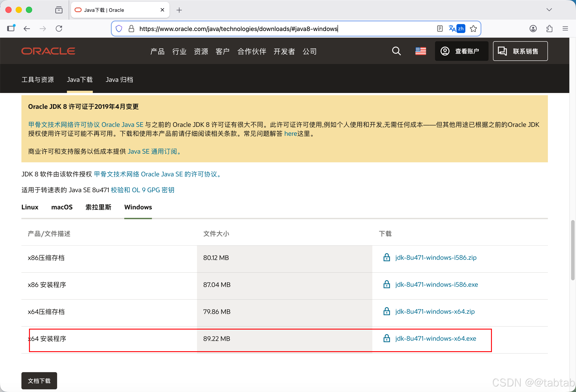Download jdk-8u471-windows-x64.exe installer link
Image resolution: width=576 pixels, height=392 pixels.
click(x=435, y=338)
